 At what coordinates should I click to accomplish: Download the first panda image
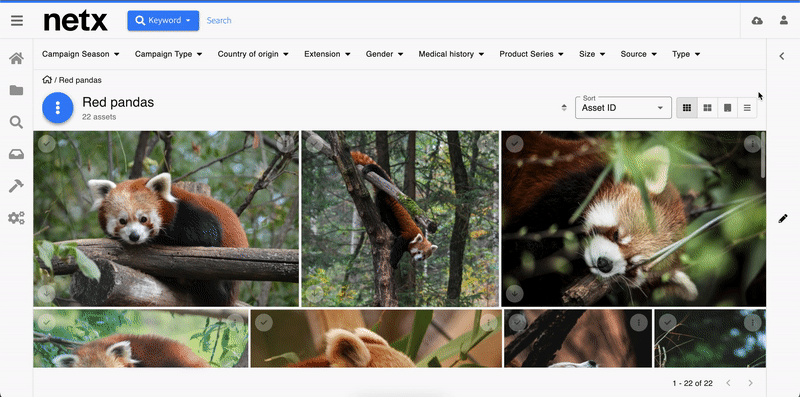[x=46, y=293]
